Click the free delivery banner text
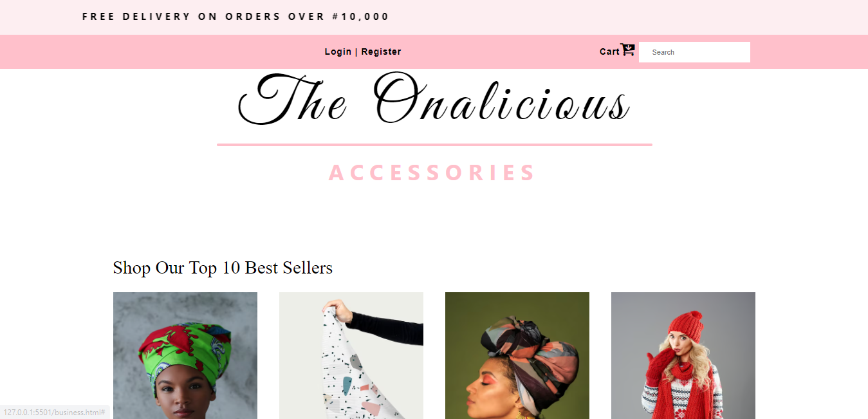868x419 pixels. pyautogui.click(x=235, y=17)
